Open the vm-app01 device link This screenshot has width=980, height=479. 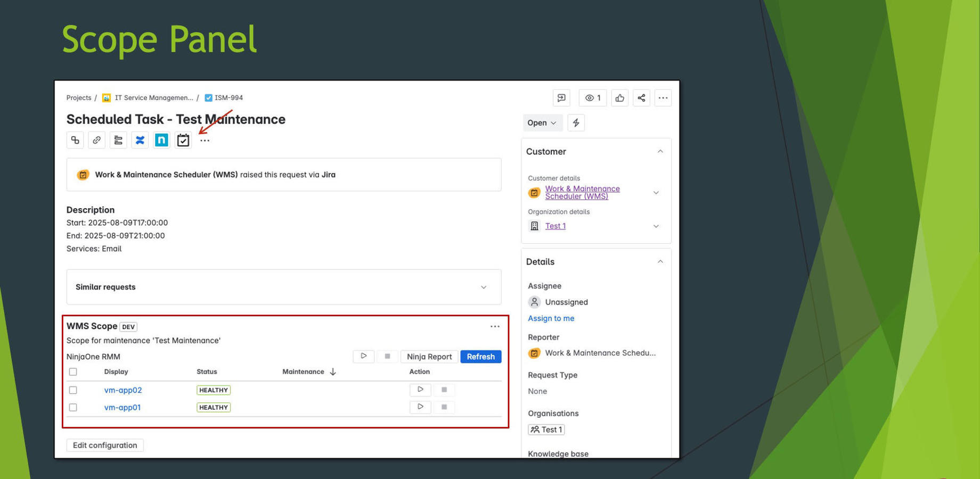point(123,408)
